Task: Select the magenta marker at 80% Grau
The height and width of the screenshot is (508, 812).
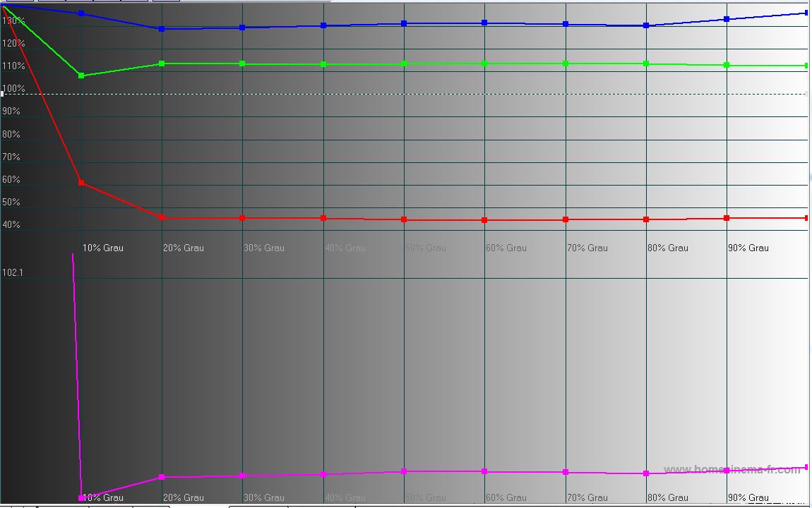Action: pyautogui.click(x=646, y=473)
